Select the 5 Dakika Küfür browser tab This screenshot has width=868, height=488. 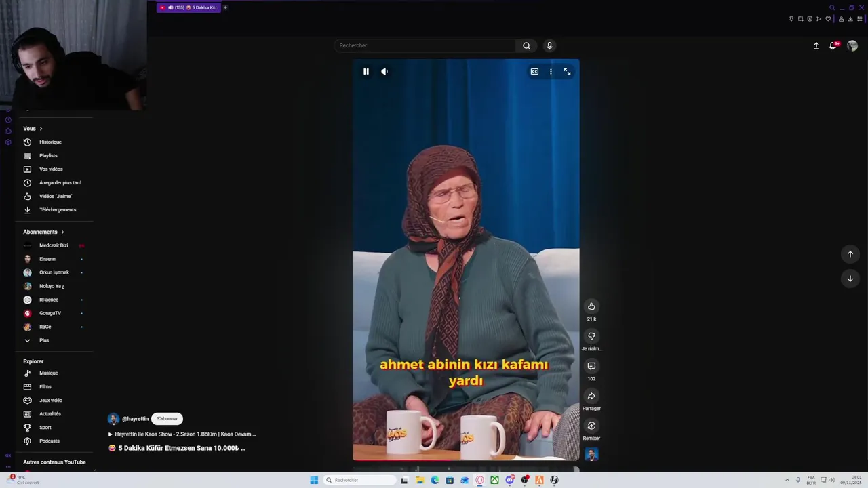[x=189, y=7]
